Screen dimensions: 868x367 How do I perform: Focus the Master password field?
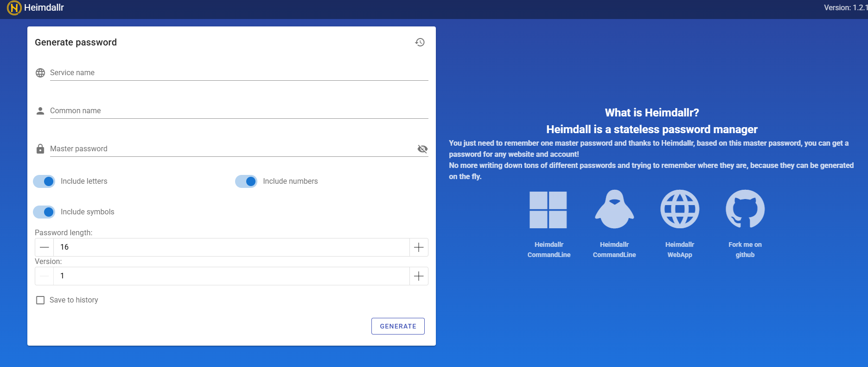point(233,149)
